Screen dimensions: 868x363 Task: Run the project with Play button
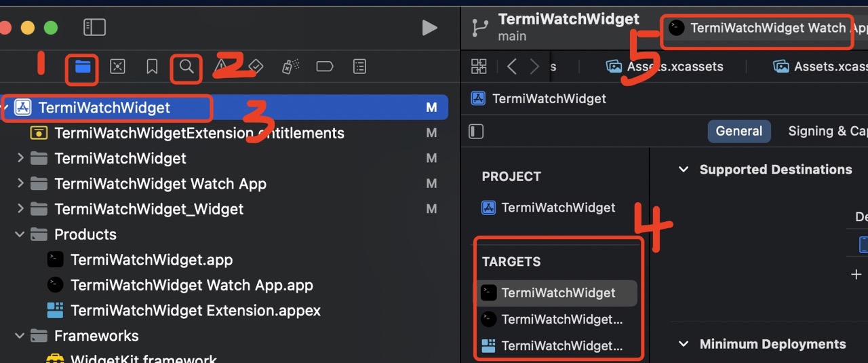[429, 27]
